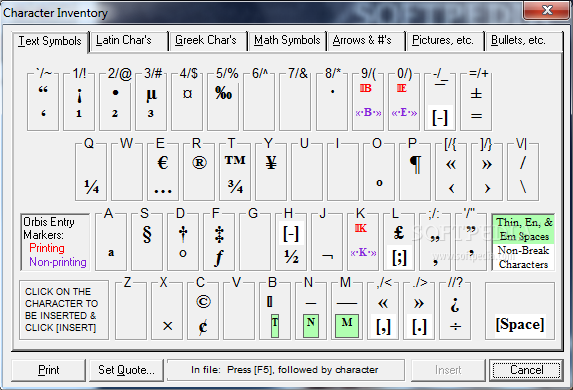Pick the green N en space

[x=311, y=325]
